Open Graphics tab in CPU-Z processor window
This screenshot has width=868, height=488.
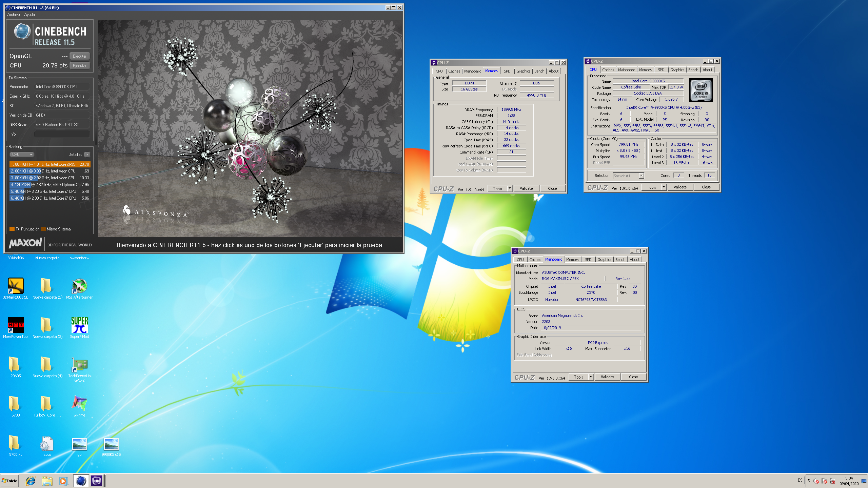coord(677,70)
